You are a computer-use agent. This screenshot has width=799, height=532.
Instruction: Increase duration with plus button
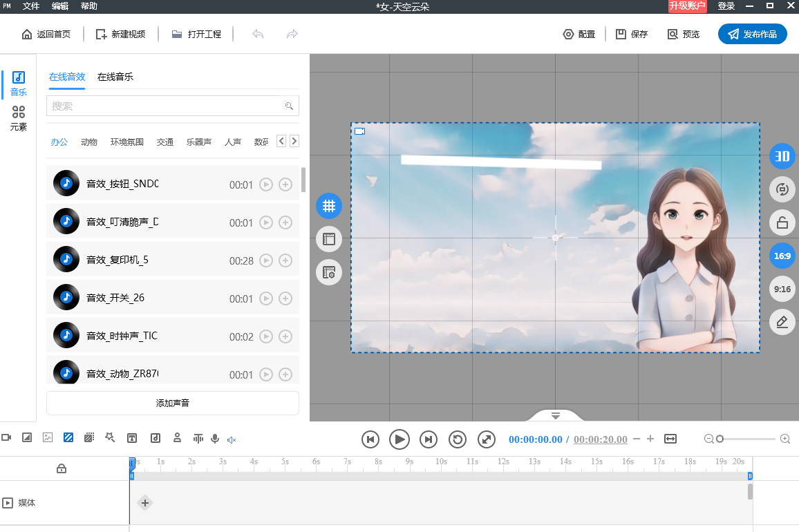pos(650,439)
